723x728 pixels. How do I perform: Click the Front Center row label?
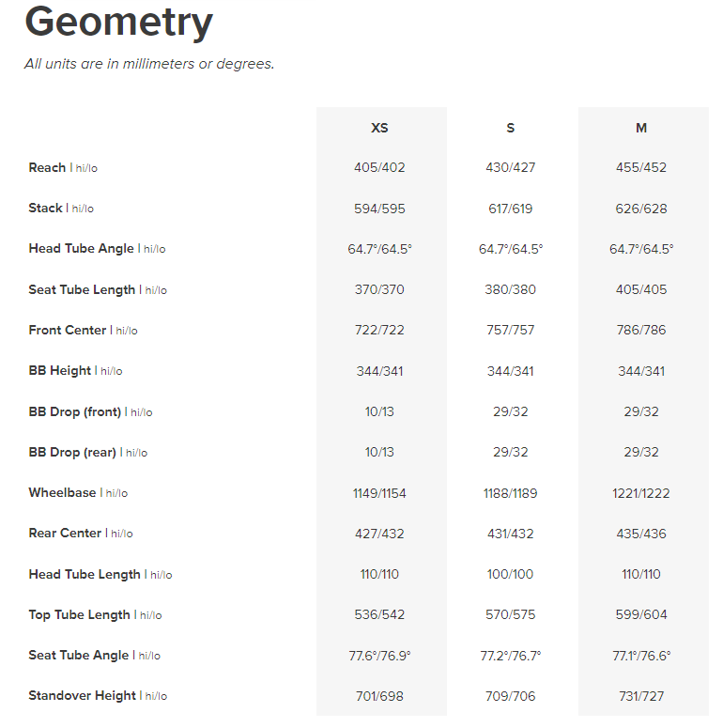[x=68, y=330]
